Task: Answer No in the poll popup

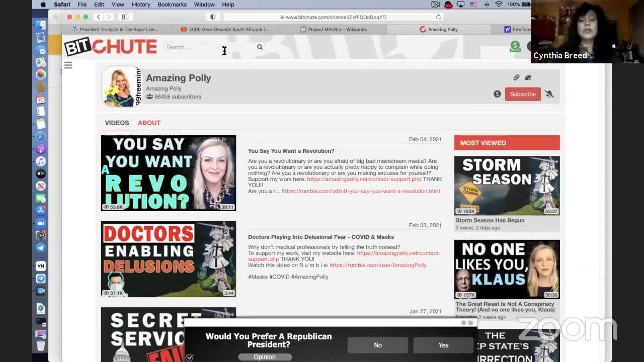Action: [x=378, y=345]
